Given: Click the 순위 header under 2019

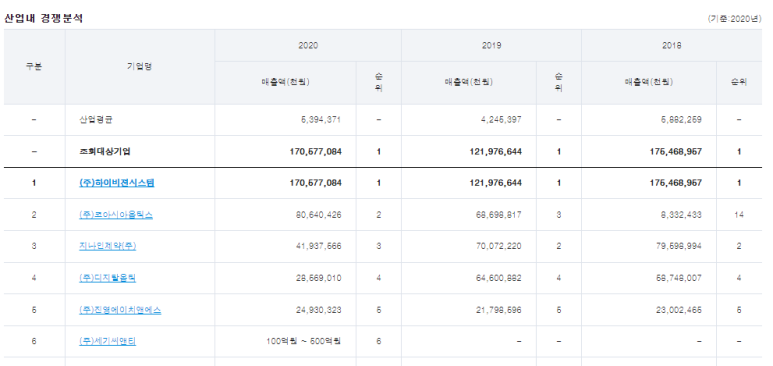Looking at the screenshot, I should 559,82.
